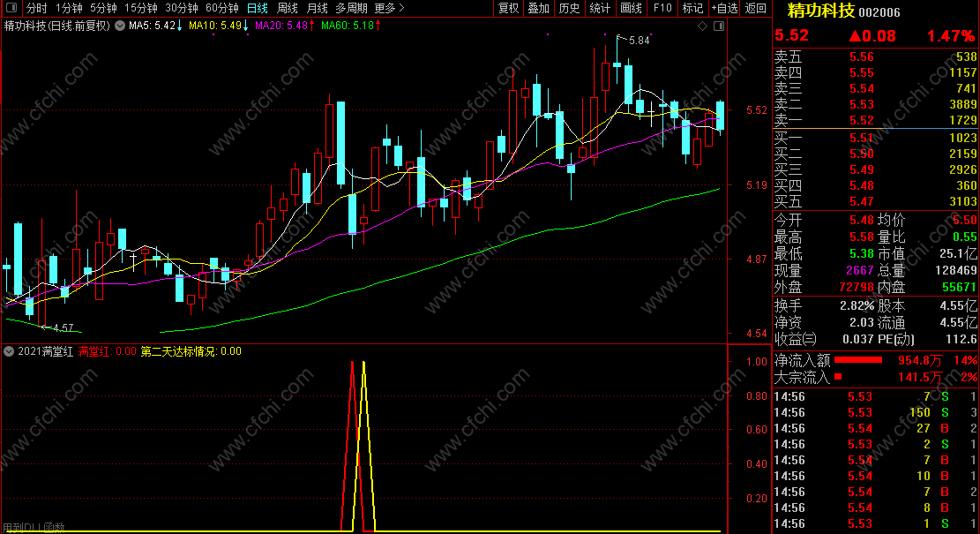Image resolution: width=980 pixels, height=534 pixels.
Task: Expand the 更多 periods menu
Action: coord(389,8)
